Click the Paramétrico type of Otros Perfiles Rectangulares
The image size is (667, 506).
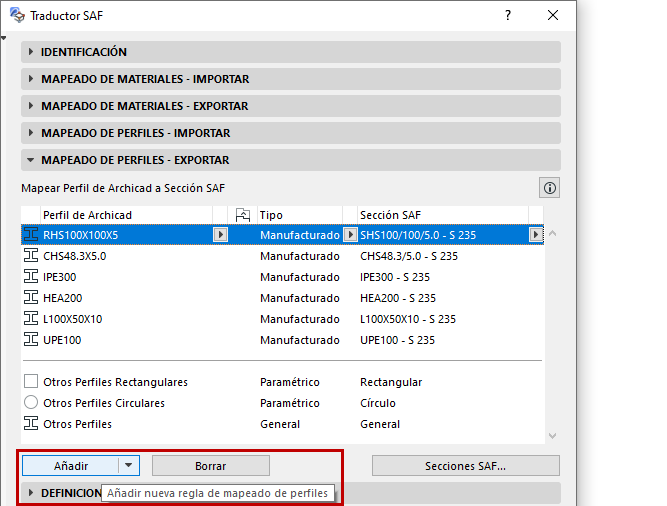click(x=290, y=382)
